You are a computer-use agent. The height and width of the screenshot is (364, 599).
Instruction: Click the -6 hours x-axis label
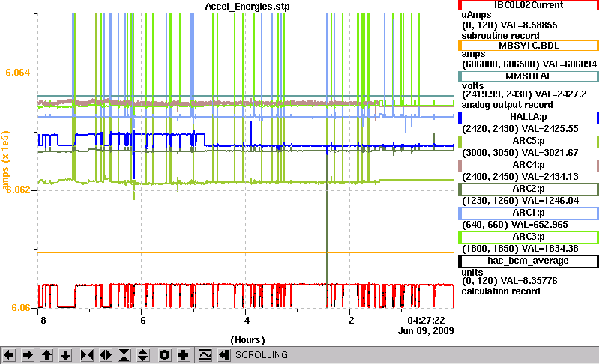point(141,320)
